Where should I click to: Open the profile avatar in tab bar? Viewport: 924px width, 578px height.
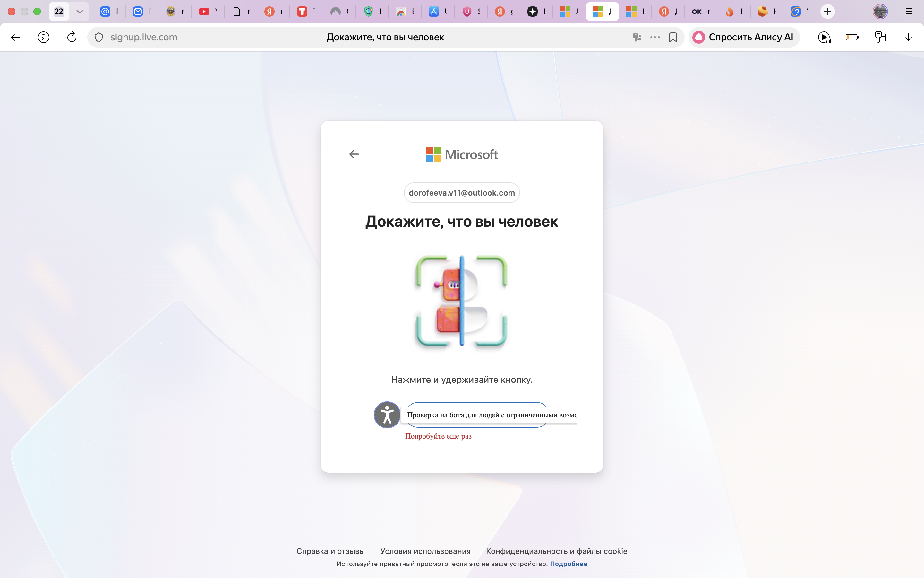[x=880, y=12]
